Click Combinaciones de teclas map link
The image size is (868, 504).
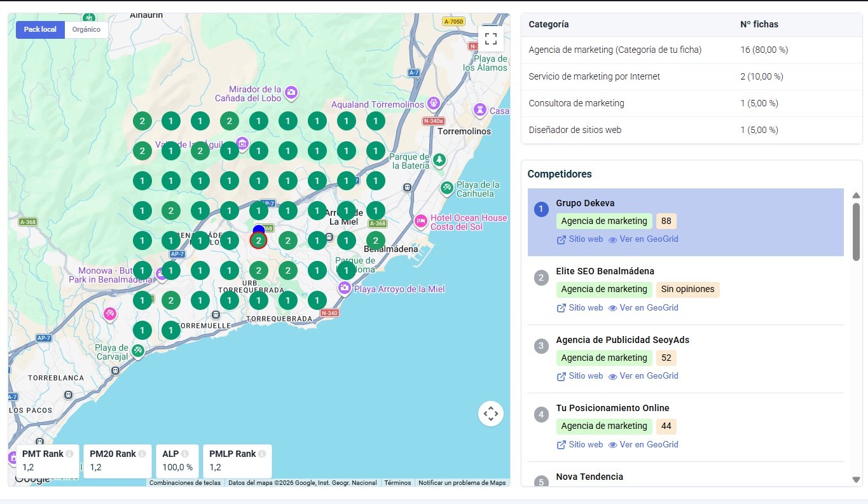(x=185, y=483)
